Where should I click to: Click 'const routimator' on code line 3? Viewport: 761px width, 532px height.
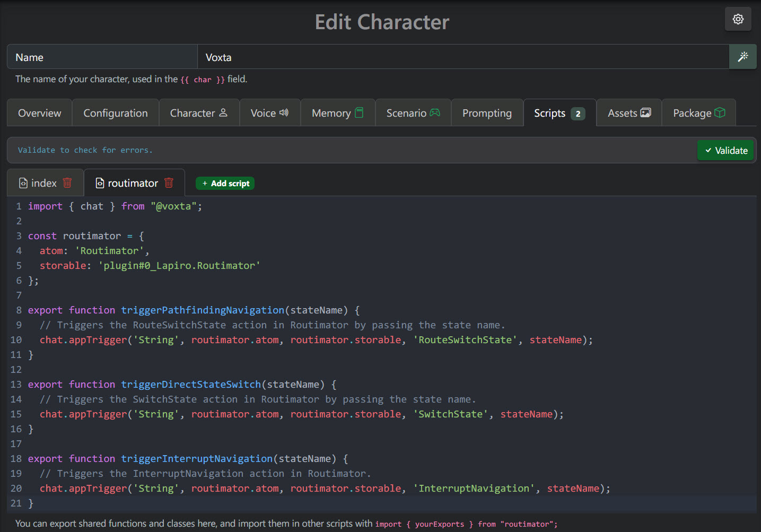click(74, 236)
